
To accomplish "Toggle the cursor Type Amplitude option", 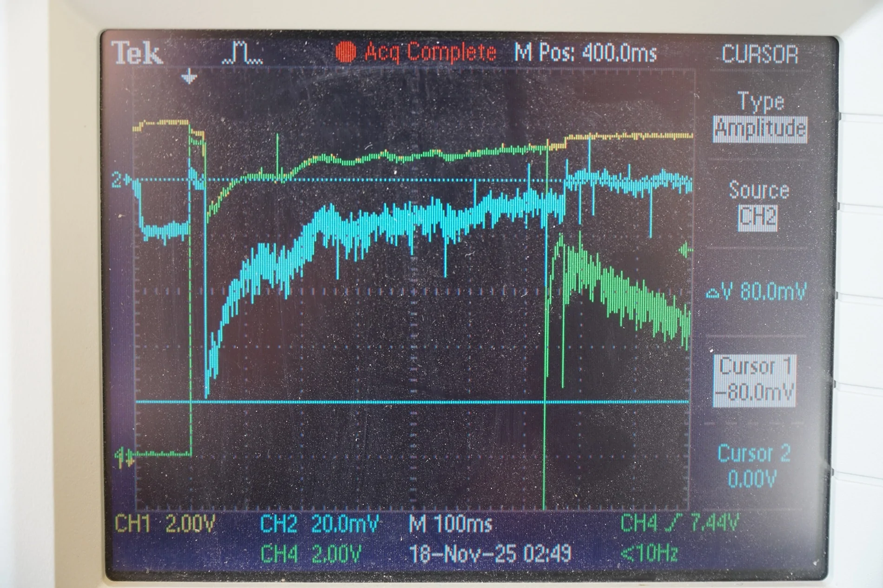I will (760, 129).
